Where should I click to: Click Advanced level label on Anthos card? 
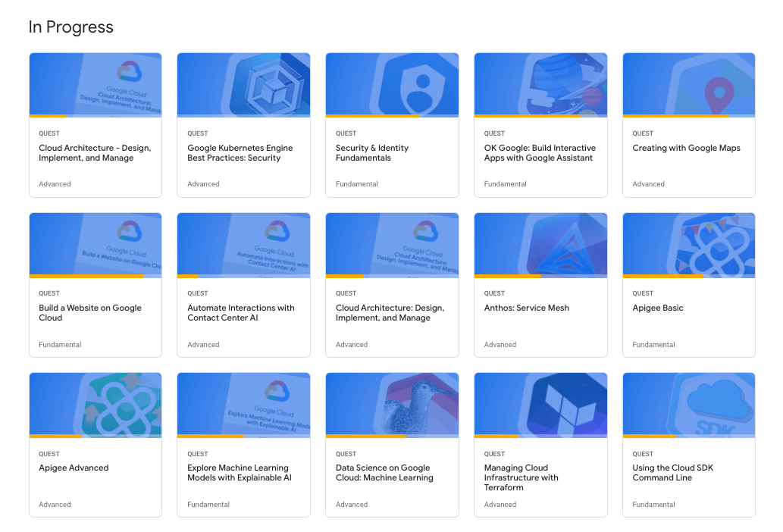(500, 345)
